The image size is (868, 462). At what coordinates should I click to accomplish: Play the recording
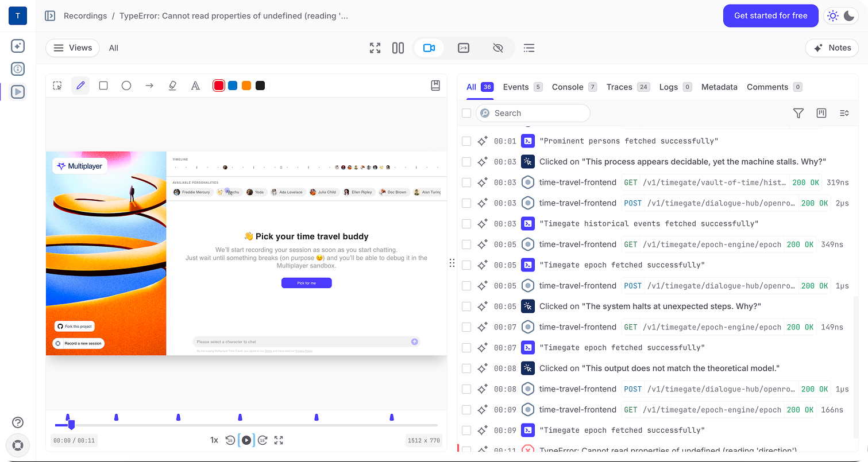[x=246, y=440]
